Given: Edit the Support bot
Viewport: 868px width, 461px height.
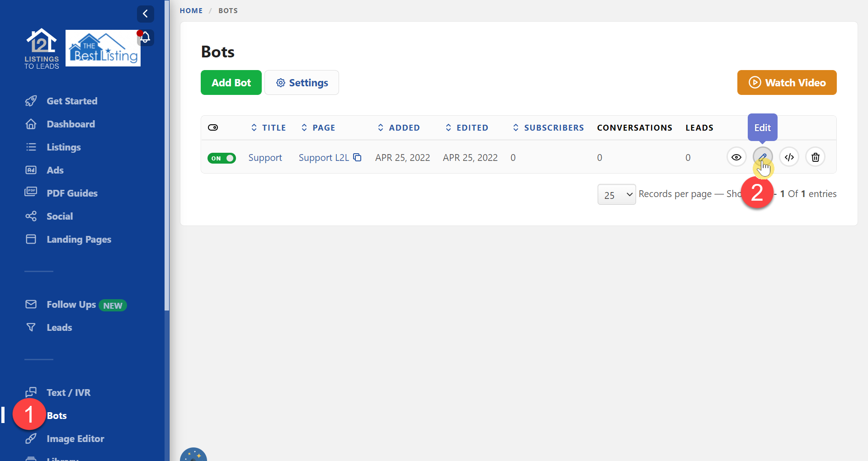Looking at the screenshot, I should tap(763, 157).
